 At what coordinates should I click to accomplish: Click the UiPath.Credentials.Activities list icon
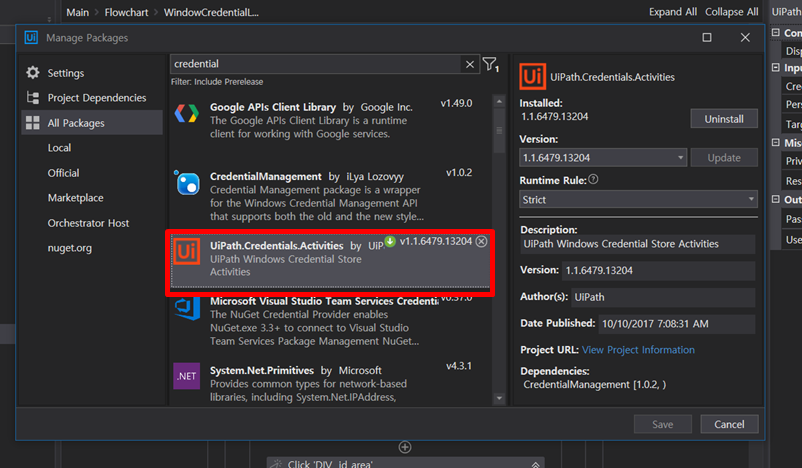(x=187, y=251)
